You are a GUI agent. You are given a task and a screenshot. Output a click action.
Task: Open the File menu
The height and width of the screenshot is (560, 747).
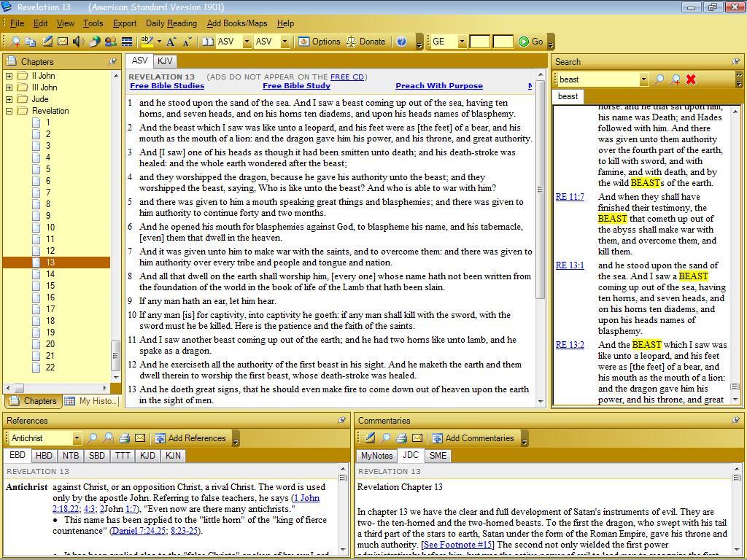point(17,23)
